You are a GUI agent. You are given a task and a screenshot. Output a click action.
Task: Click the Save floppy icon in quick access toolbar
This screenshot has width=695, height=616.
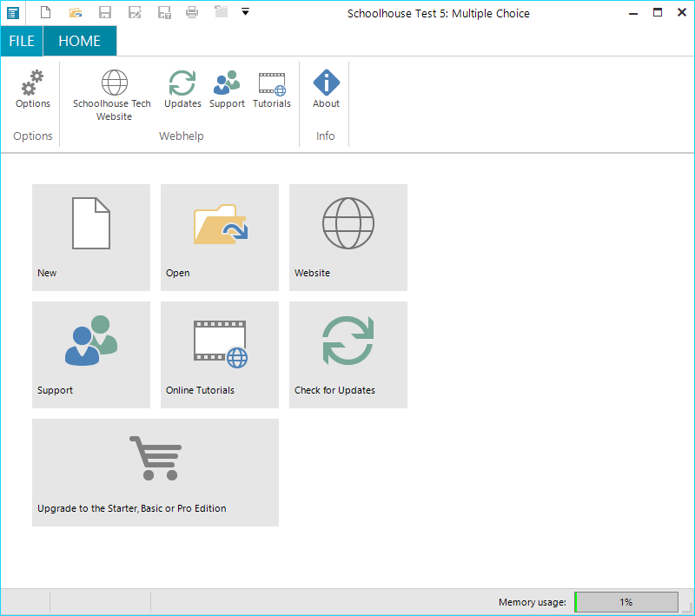[x=105, y=12]
